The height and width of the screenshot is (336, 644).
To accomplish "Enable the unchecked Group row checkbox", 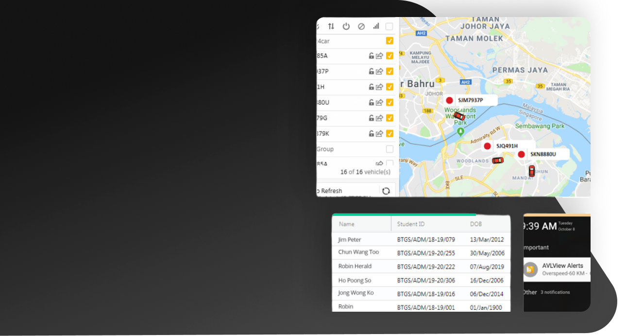I will coord(389,149).
